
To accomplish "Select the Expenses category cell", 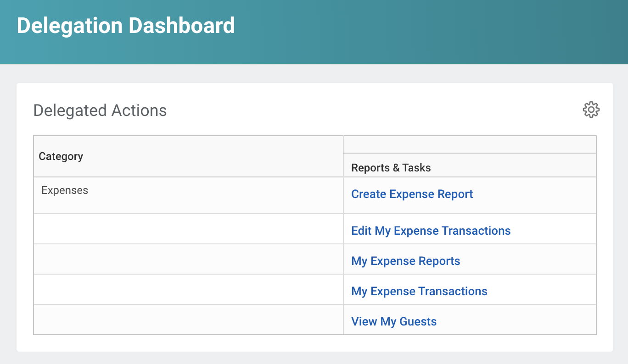I will pyautogui.click(x=188, y=195).
